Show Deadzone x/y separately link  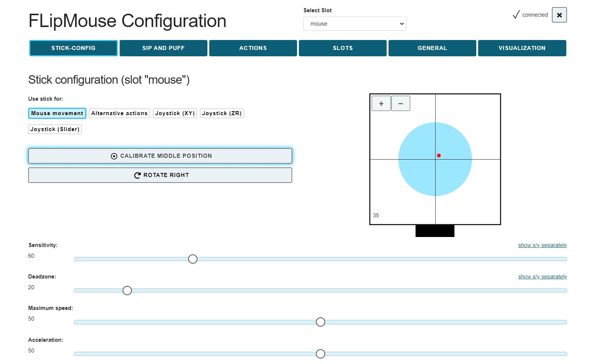[x=542, y=277]
